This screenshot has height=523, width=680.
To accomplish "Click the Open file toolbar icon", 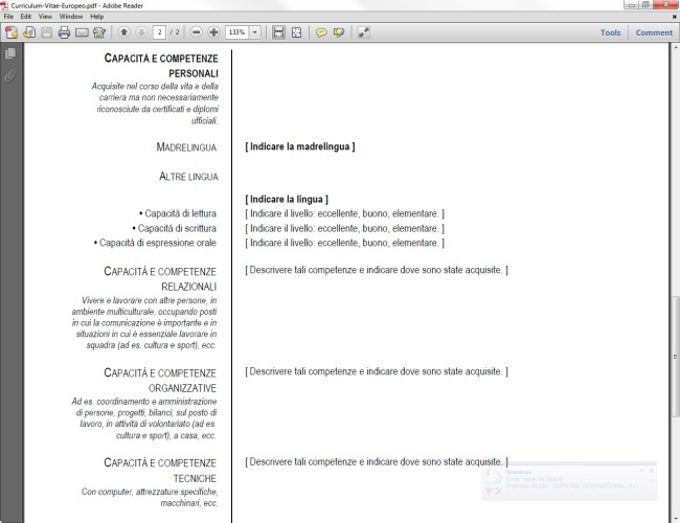I will pyautogui.click(x=29, y=33).
